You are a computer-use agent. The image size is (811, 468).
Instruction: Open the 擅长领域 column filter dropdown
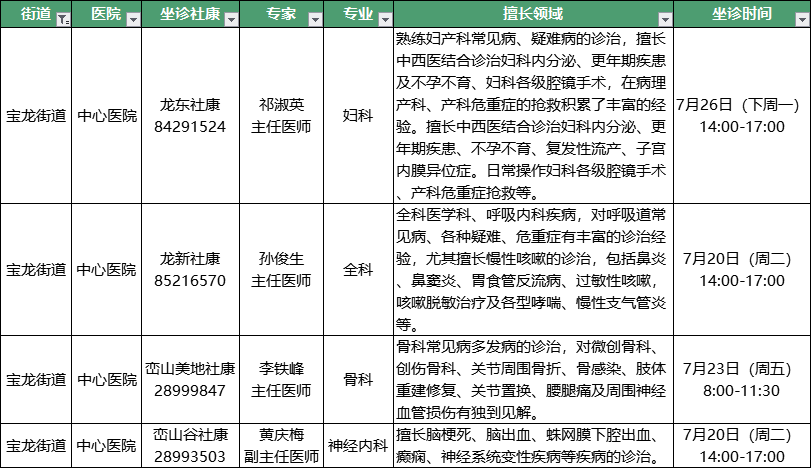(664, 18)
